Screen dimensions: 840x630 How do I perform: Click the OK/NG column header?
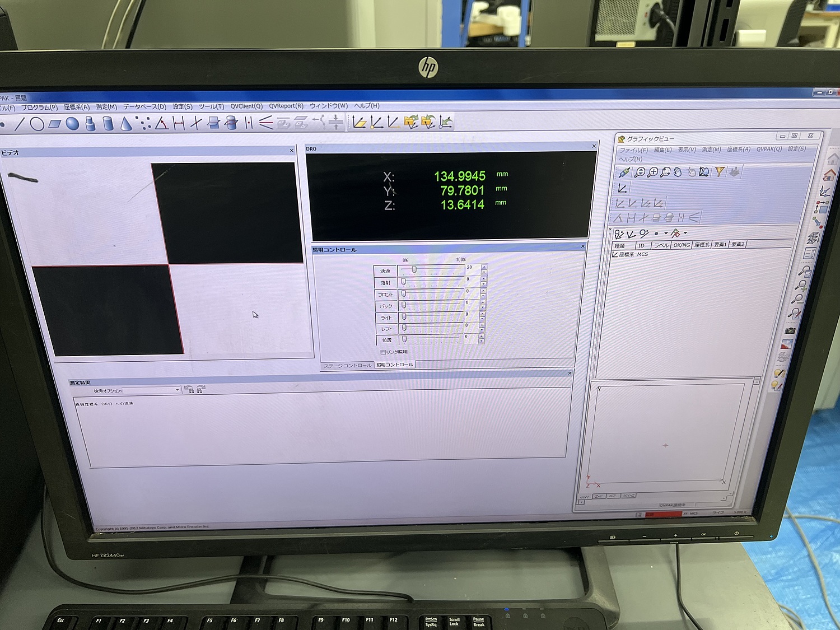[681, 245]
